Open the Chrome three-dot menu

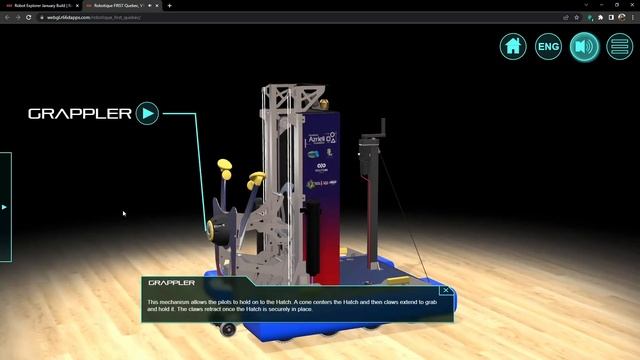[633, 18]
